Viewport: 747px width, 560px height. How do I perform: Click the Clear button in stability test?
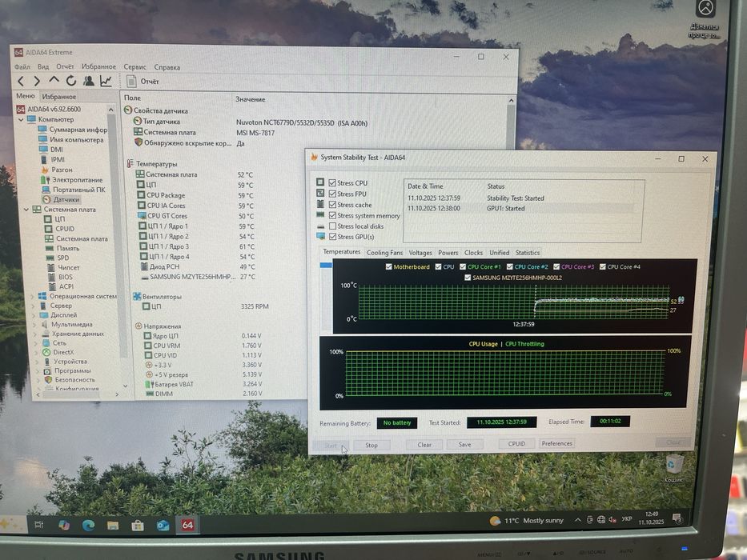(424, 445)
